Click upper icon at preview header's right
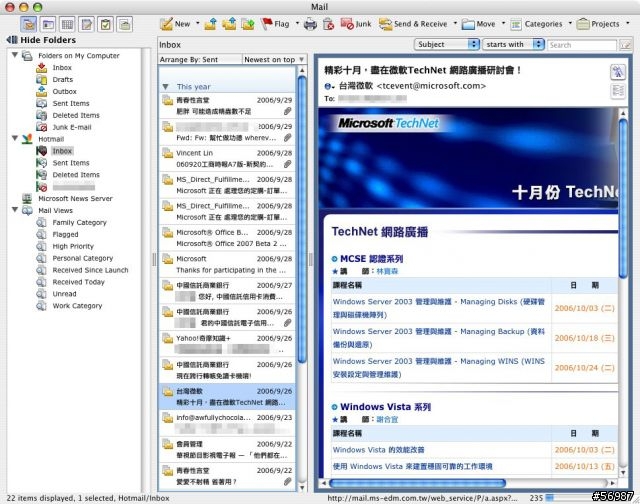 point(618,72)
